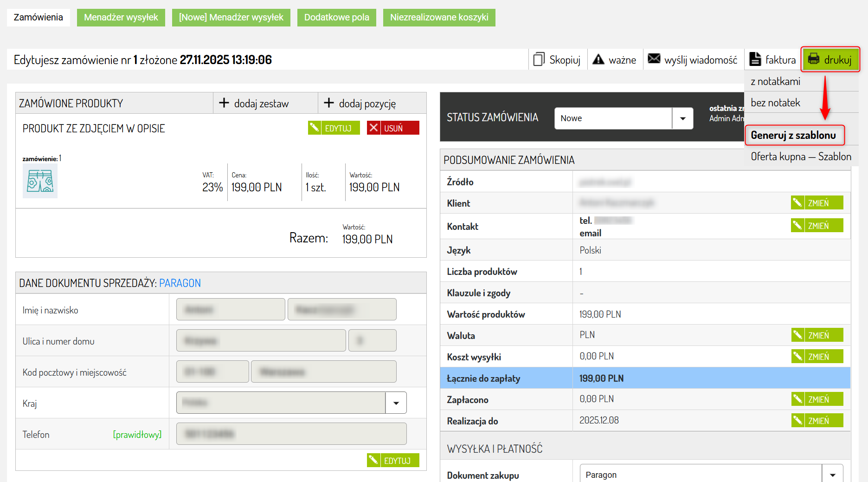Open Niezrealizowane koszyki tab
Image resolution: width=868 pixels, height=482 pixels.
click(439, 17)
